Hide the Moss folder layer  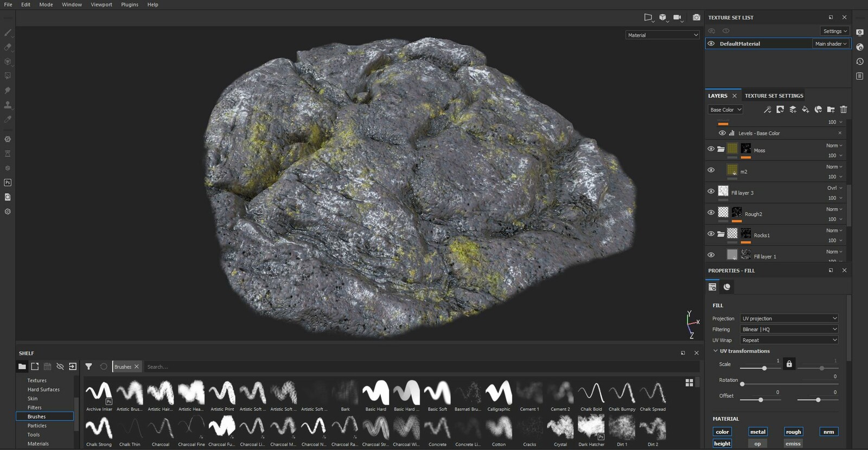(x=711, y=149)
